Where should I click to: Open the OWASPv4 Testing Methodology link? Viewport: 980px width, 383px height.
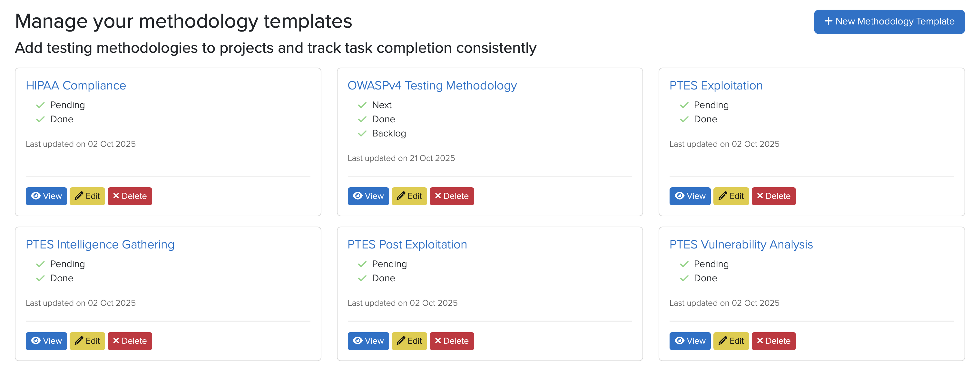click(x=432, y=86)
